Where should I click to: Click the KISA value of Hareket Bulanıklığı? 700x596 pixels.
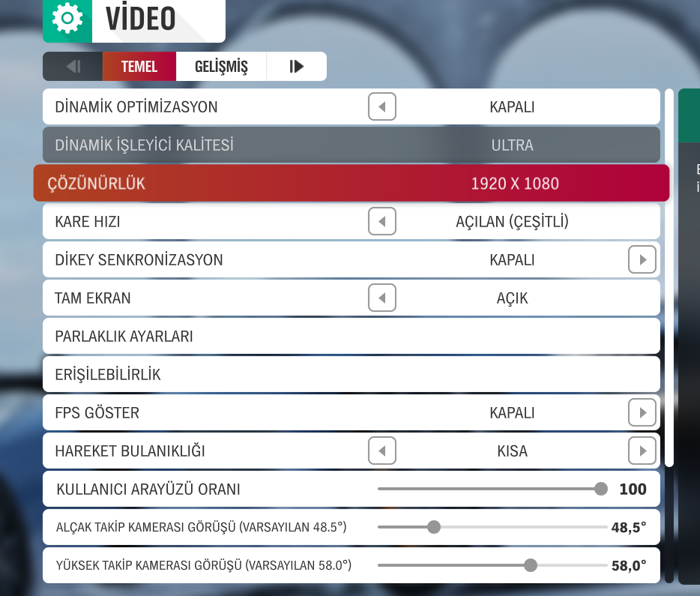pyautogui.click(x=512, y=451)
